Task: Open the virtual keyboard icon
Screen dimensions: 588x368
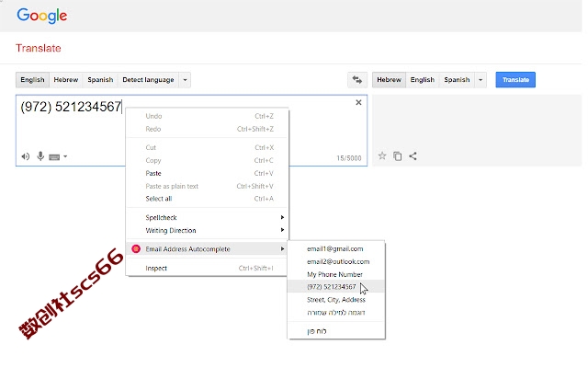Action: pos(54,157)
